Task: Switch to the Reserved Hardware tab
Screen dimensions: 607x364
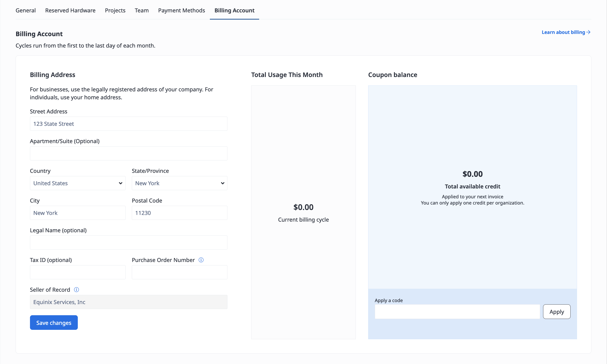Action: click(x=70, y=10)
